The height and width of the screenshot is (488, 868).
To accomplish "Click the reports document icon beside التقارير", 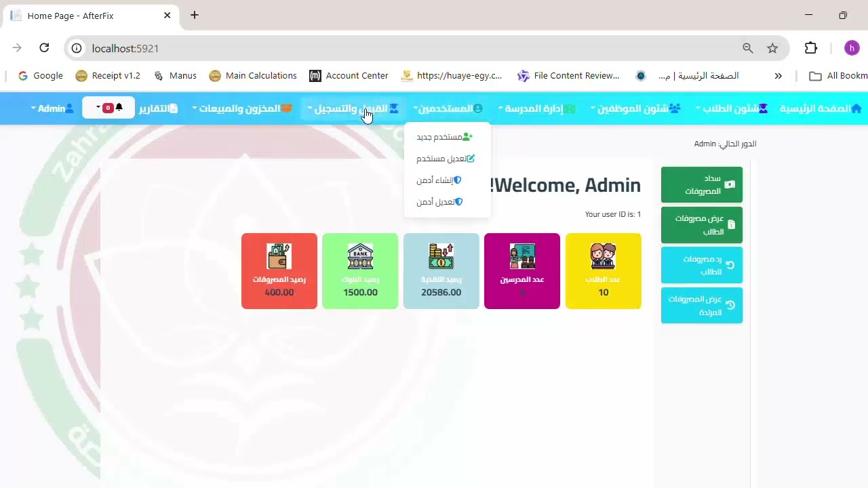I will [x=173, y=108].
